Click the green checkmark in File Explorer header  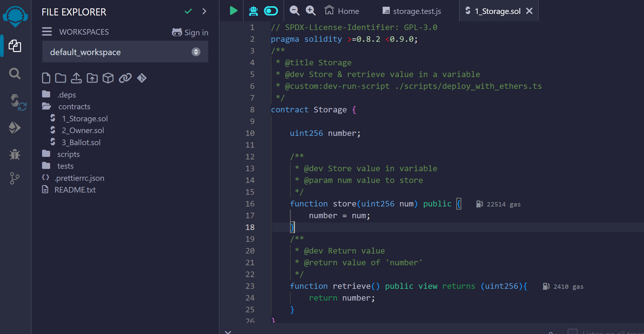188,11
